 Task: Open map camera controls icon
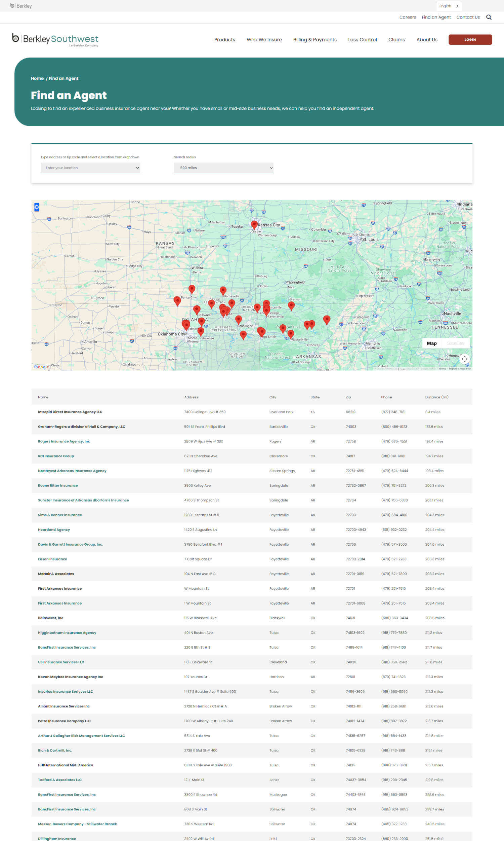(464, 359)
